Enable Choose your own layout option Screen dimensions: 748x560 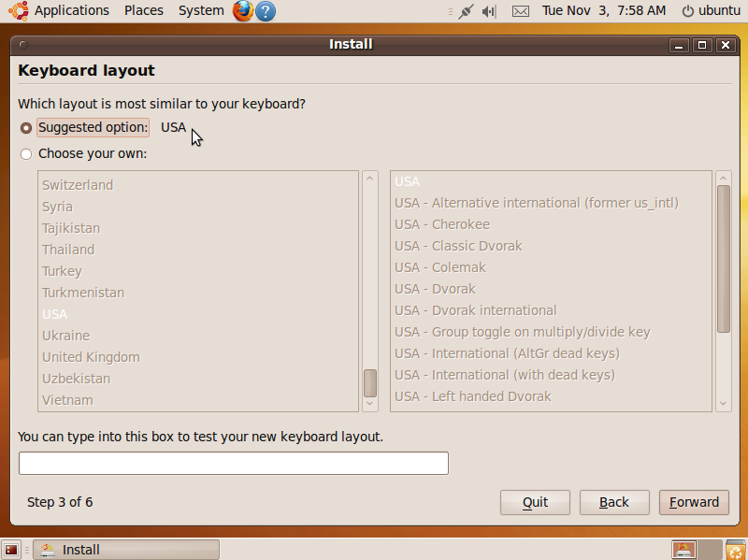click(x=27, y=153)
